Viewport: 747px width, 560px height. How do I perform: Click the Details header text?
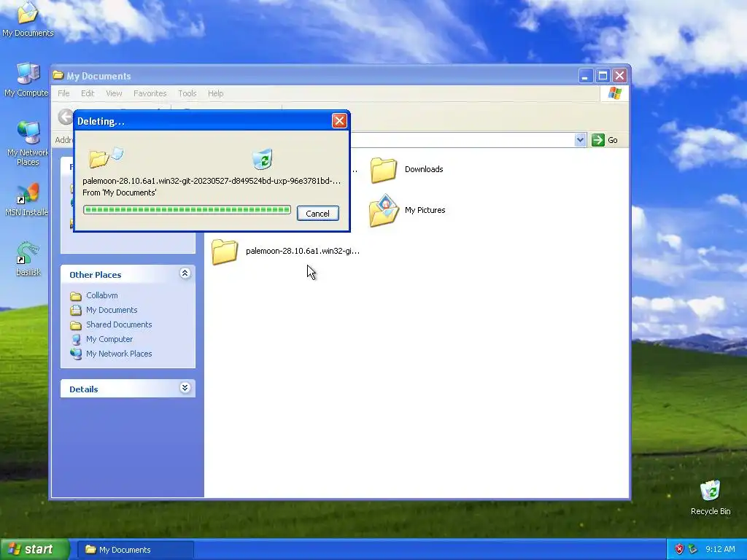[x=84, y=389]
